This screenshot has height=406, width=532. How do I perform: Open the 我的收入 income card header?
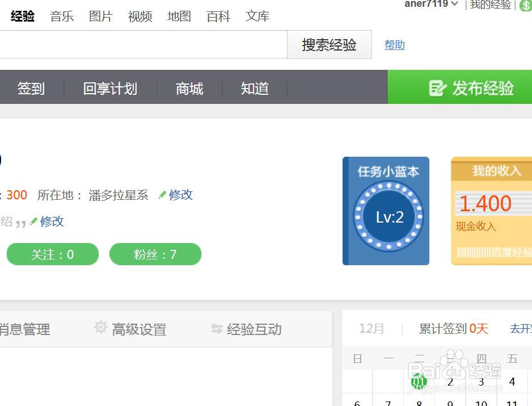(496, 170)
